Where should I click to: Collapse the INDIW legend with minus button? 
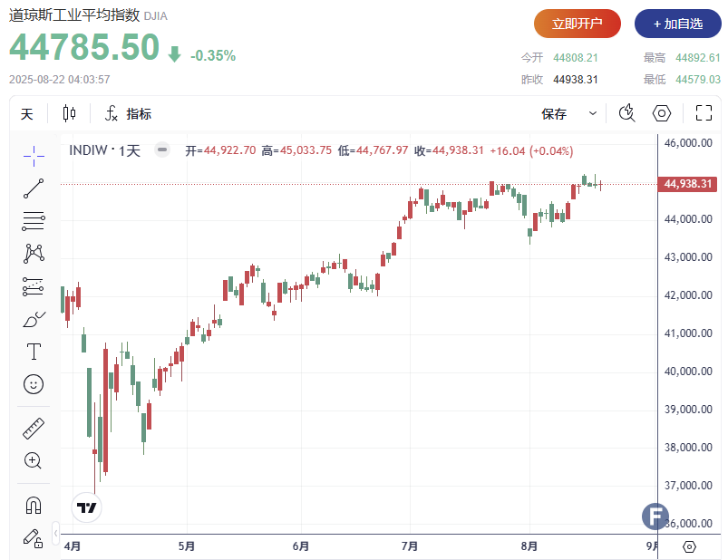(x=162, y=150)
